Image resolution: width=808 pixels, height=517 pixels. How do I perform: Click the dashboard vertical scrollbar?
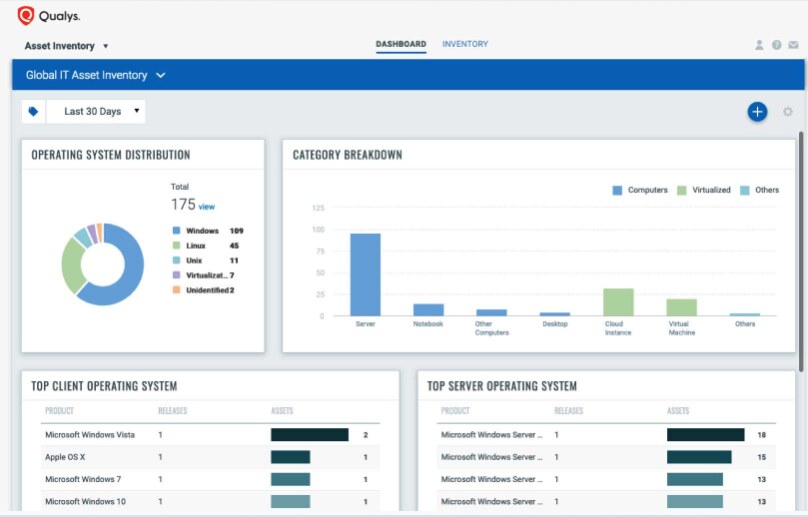pos(801,252)
